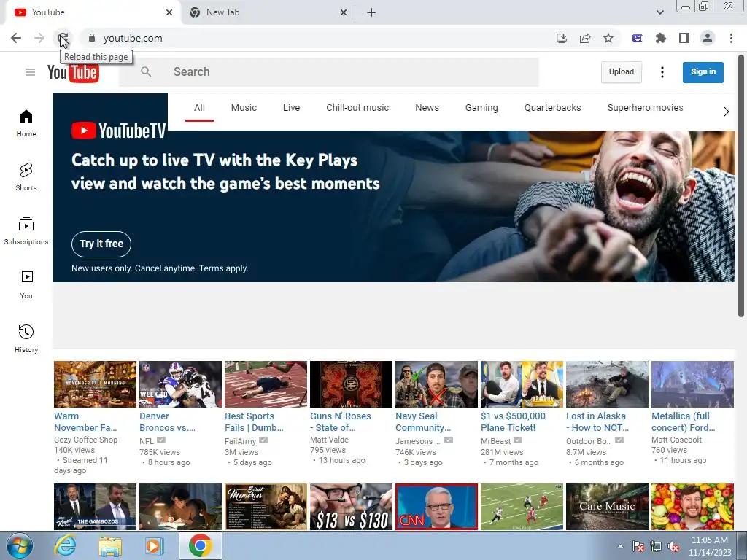Select the All category chip

(199, 108)
